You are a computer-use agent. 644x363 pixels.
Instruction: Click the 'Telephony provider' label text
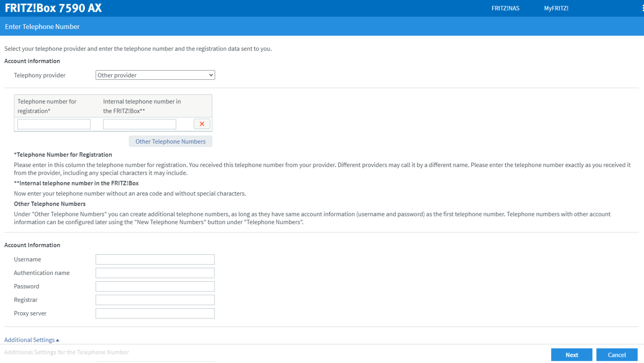pos(39,75)
